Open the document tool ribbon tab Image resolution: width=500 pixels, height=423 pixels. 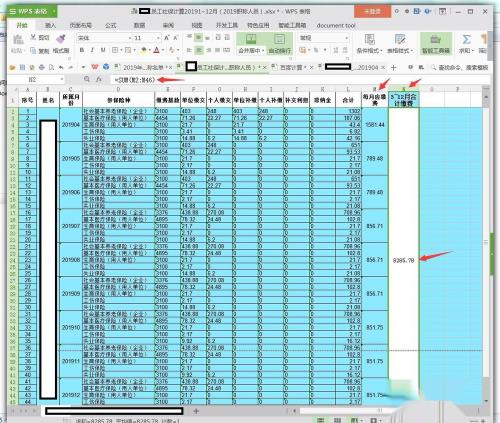point(336,25)
